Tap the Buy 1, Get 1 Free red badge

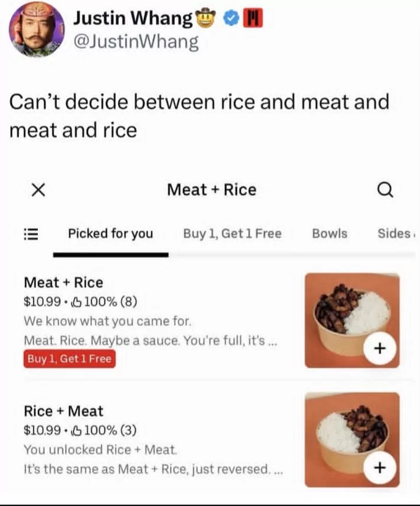(x=69, y=358)
